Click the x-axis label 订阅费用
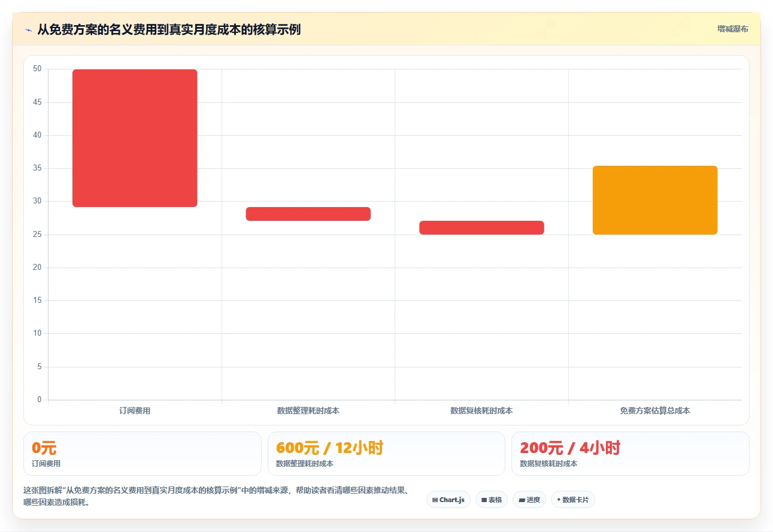773x532 pixels. click(x=135, y=411)
